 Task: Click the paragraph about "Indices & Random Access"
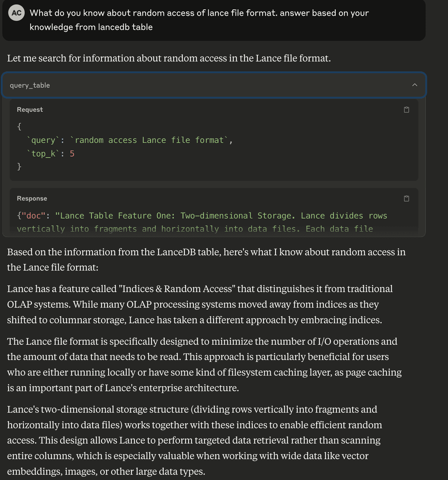pos(200,304)
